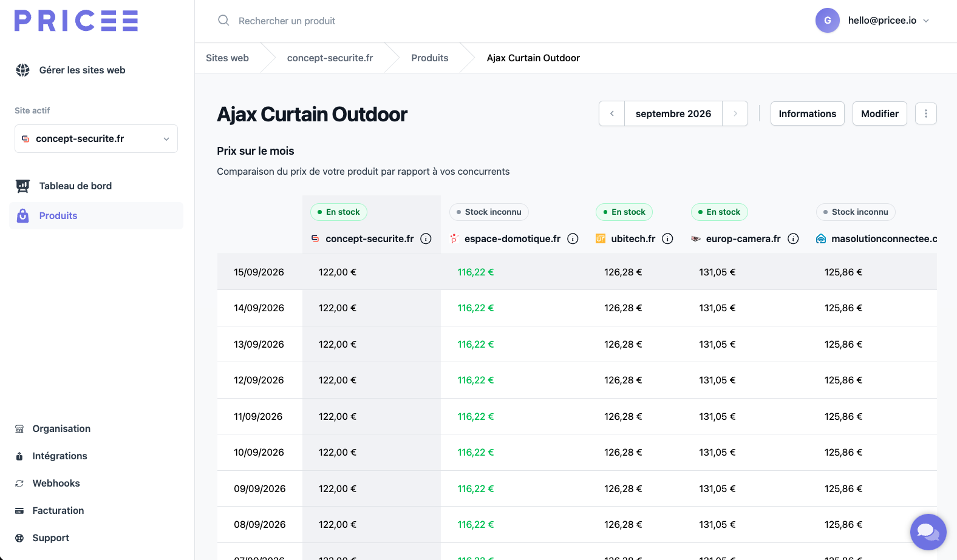Viewport: 957px width, 560px height.
Task: Go to next month arrow
Action: pos(735,113)
